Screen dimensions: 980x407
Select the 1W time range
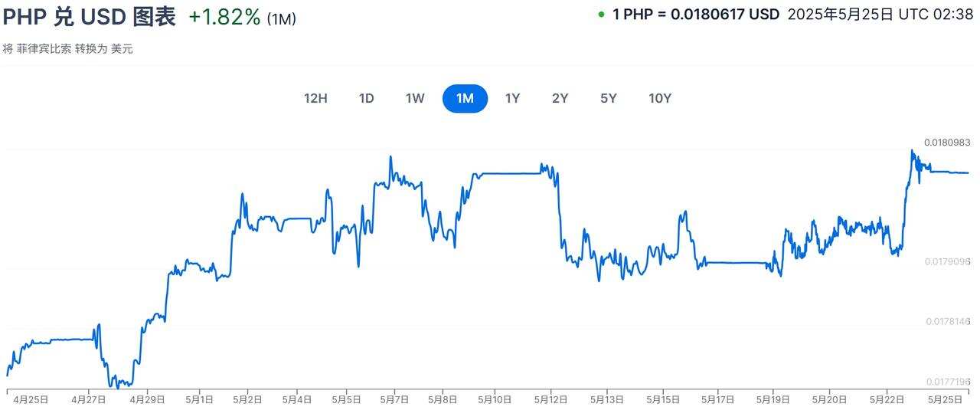(415, 98)
